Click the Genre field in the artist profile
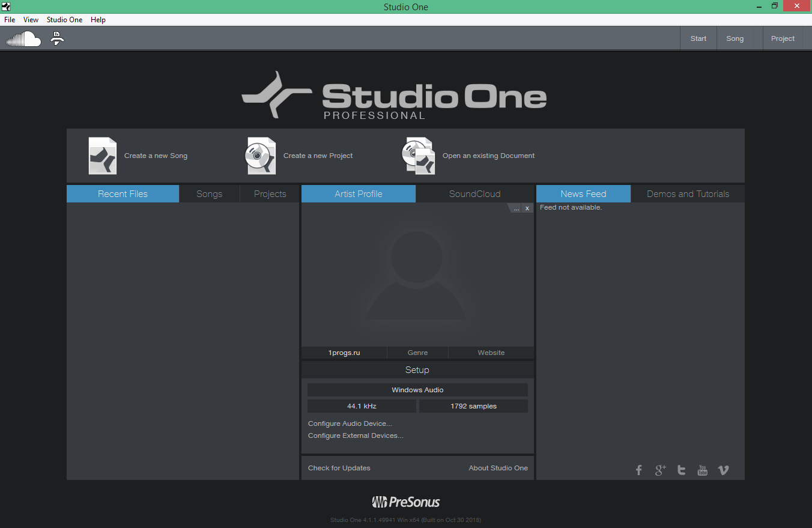Screen dimensions: 812x528 point(417,353)
